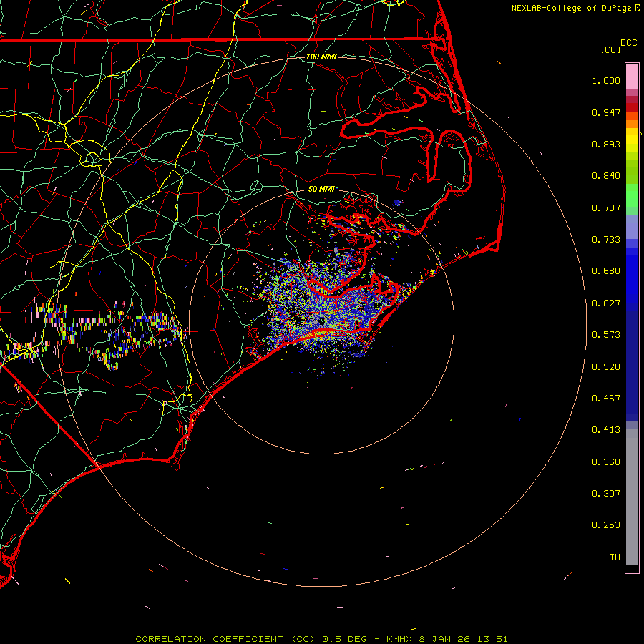The height and width of the screenshot is (644, 644).
Task: Click the small icon after the DuPage text
Action: pyautogui.click(x=638, y=8)
